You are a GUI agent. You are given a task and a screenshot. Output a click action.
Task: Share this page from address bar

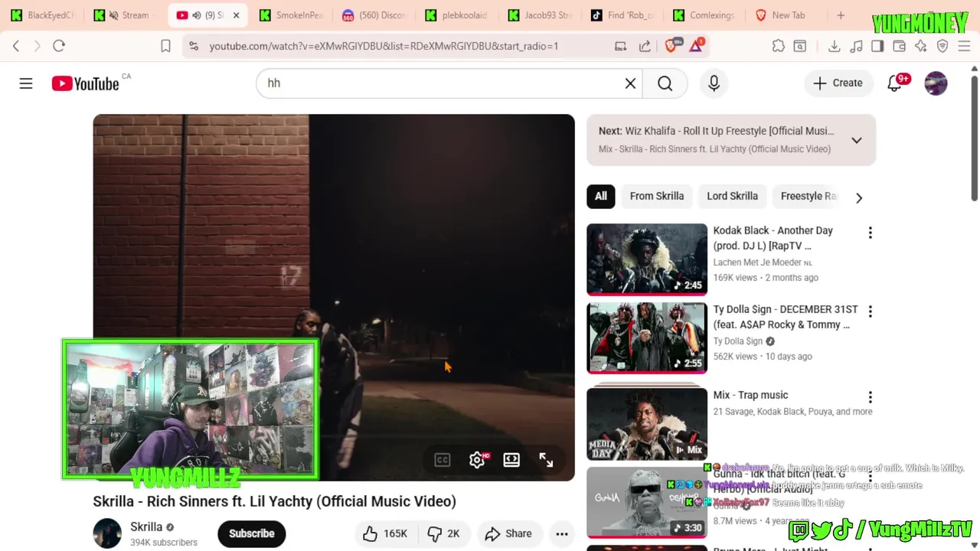(645, 46)
